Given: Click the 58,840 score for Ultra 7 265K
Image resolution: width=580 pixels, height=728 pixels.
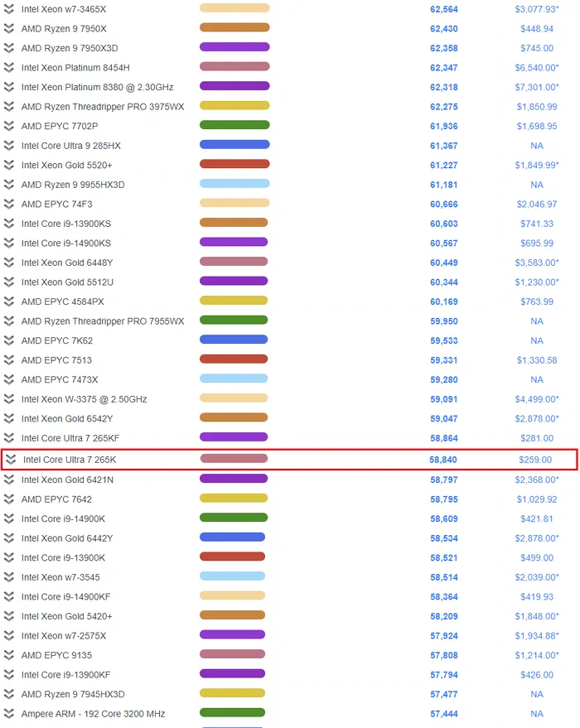Looking at the screenshot, I should point(443,460).
